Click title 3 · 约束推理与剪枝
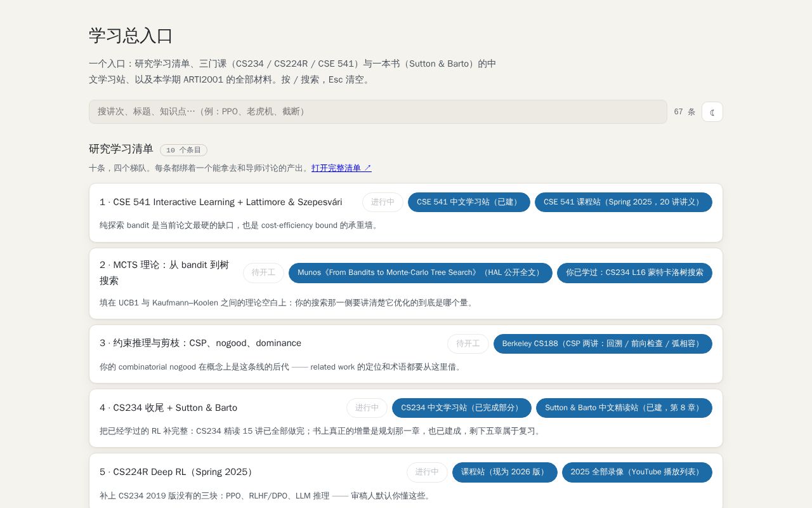Viewport: 812px width, 508px height. point(200,344)
